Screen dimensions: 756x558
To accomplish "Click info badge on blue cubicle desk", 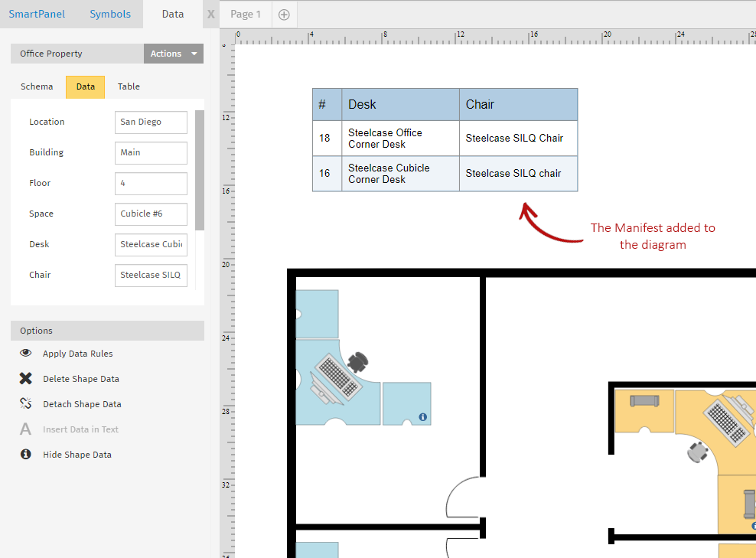I will coord(423,417).
